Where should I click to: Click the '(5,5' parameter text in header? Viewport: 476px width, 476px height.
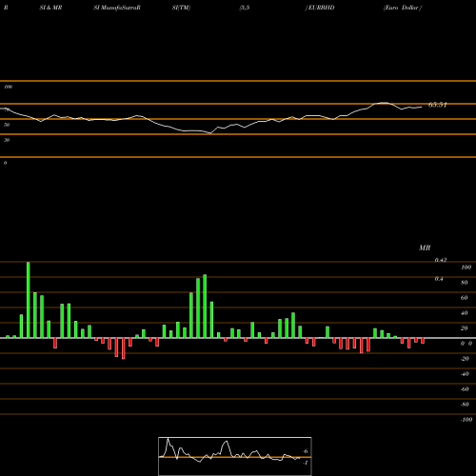tap(245, 8)
